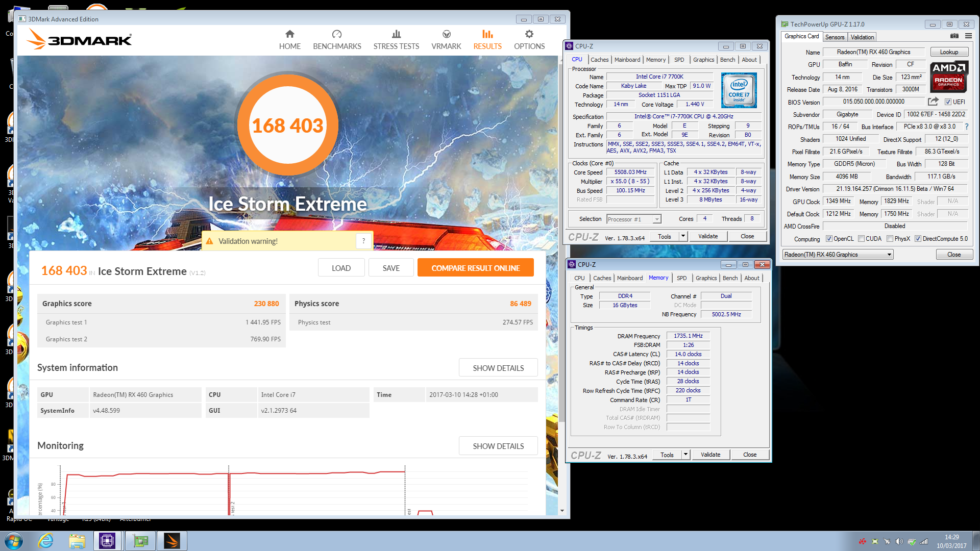Click Validate in the Memory-tab CPU-Z window
Screen dimensions: 980x551
710,455
